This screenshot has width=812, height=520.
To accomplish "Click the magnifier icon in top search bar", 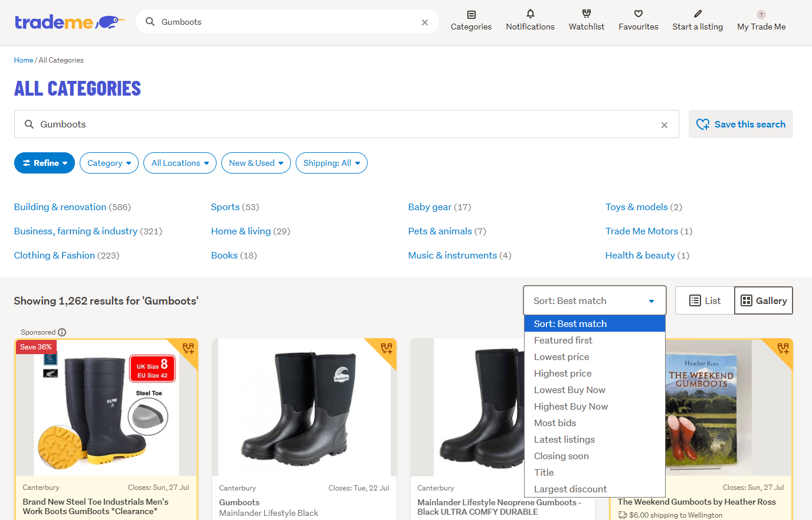I will tap(150, 22).
